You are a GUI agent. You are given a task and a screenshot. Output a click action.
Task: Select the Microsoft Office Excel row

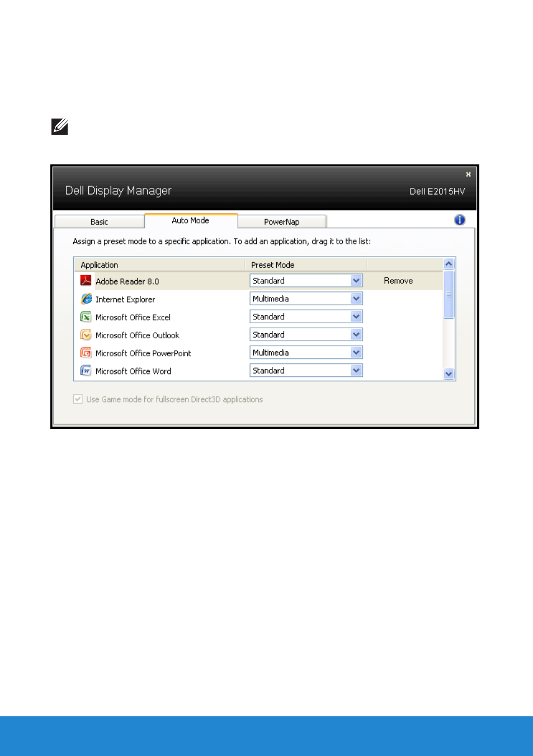(258, 316)
